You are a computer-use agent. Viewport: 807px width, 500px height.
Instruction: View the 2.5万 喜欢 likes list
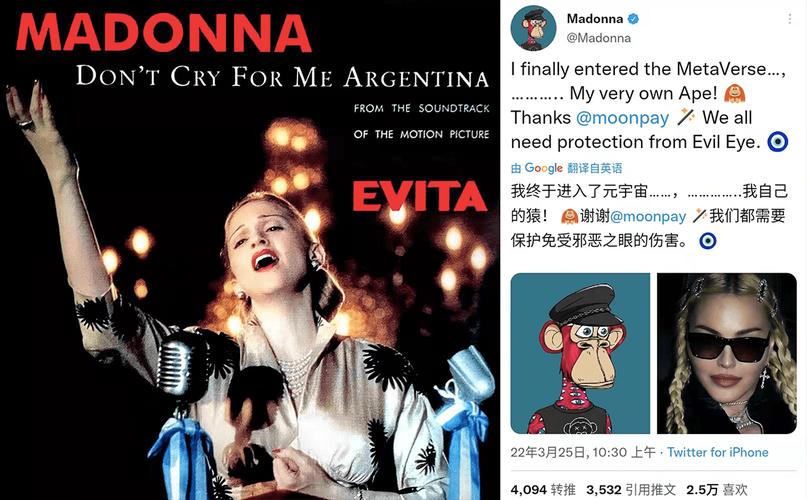tap(716, 489)
